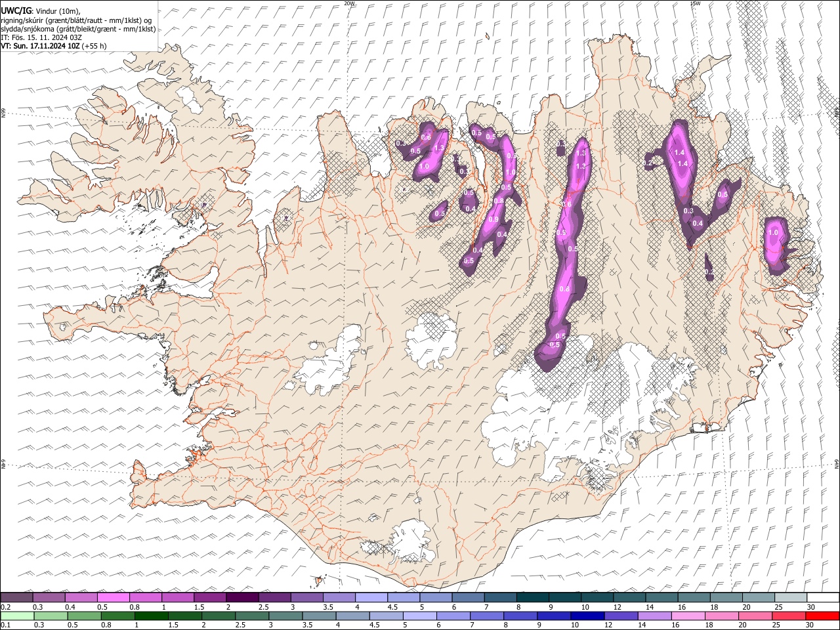The width and height of the screenshot is (840, 630).
Task: Click the 'slydda/snjókoma' legend description line
Action: pos(78,29)
